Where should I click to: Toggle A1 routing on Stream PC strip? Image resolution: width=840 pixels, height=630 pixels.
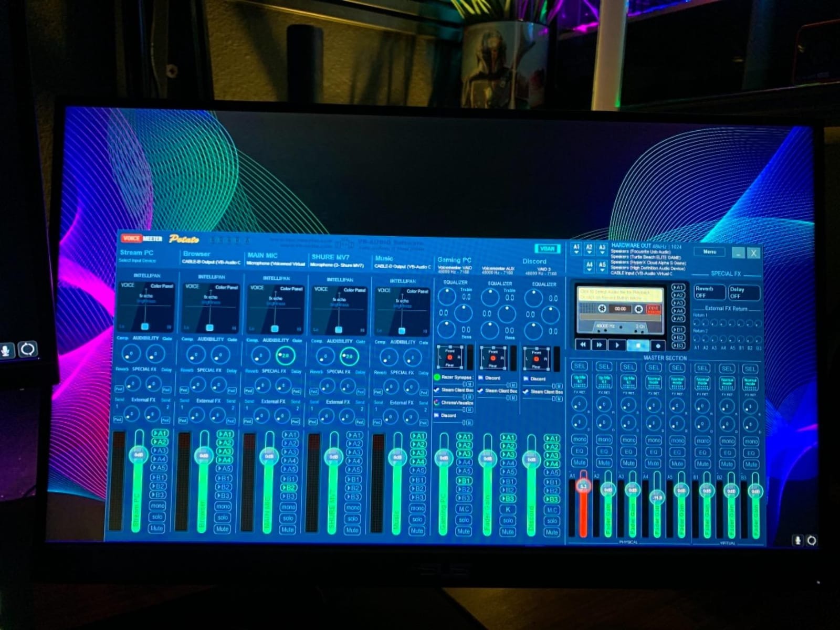[x=159, y=434]
